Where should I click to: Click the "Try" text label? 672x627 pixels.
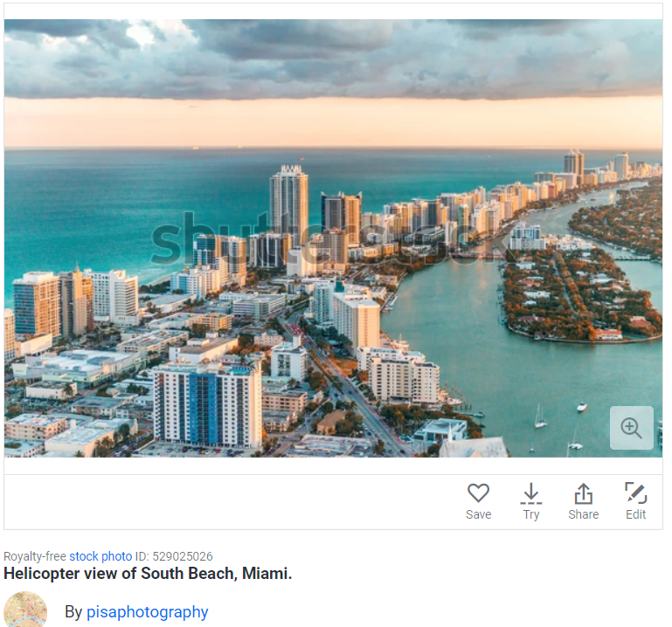pyautogui.click(x=531, y=515)
